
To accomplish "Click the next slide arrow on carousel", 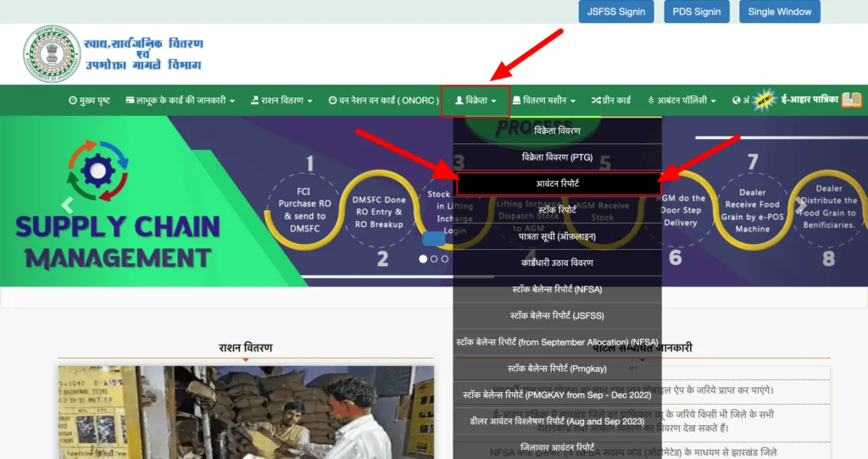I will [x=800, y=205].
